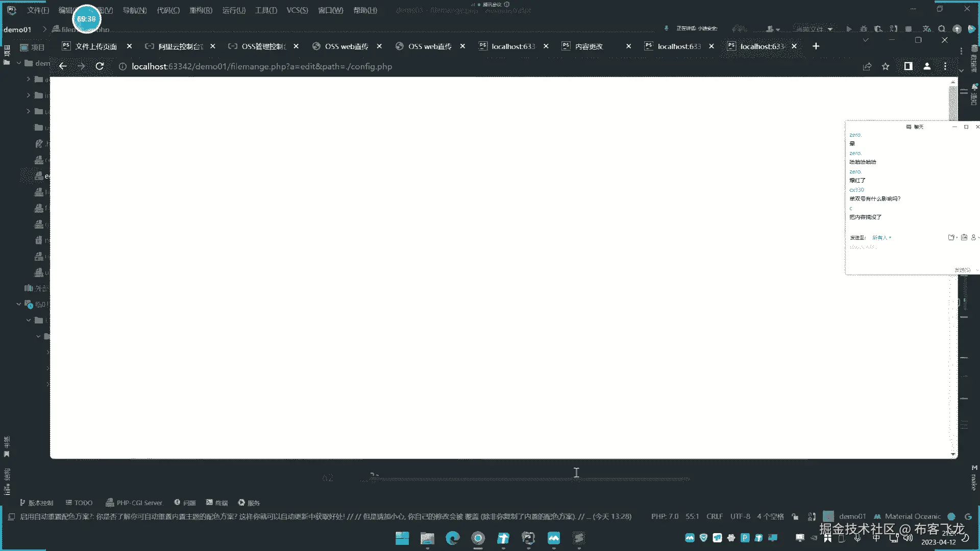This screenshot has height=551, width=980.
Task: Expand the demo01 project root folder
Action: tap(19, 63)
